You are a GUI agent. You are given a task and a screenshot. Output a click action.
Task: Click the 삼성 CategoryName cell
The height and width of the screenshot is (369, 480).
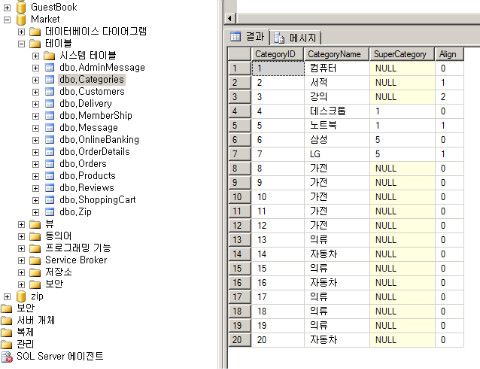click(337, 140)
